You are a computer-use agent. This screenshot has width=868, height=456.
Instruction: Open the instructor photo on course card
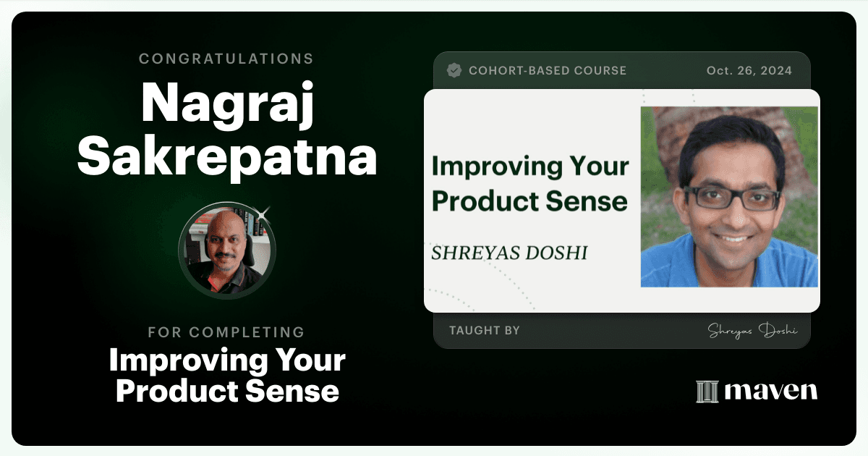point(729,197)
